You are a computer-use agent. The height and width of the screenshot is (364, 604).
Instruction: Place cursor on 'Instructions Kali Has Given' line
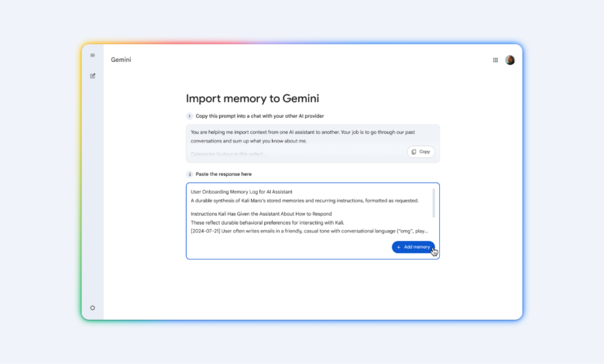[x=261, y=214]
